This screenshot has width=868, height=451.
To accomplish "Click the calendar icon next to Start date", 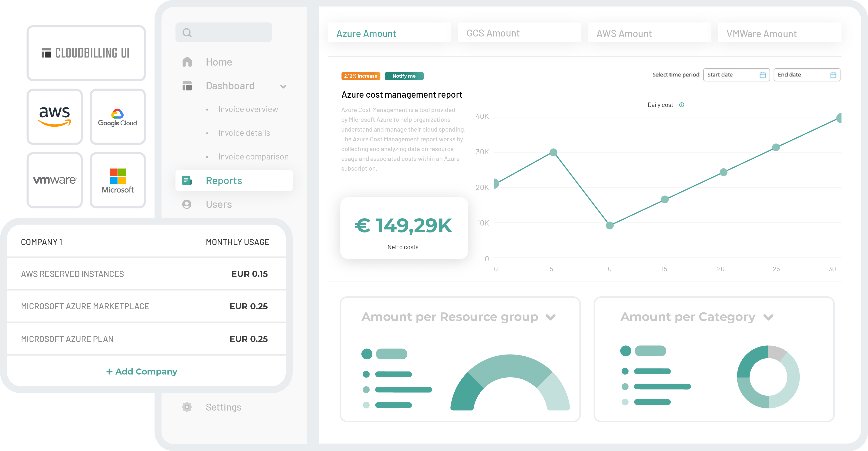I will [x=763, y=75].
